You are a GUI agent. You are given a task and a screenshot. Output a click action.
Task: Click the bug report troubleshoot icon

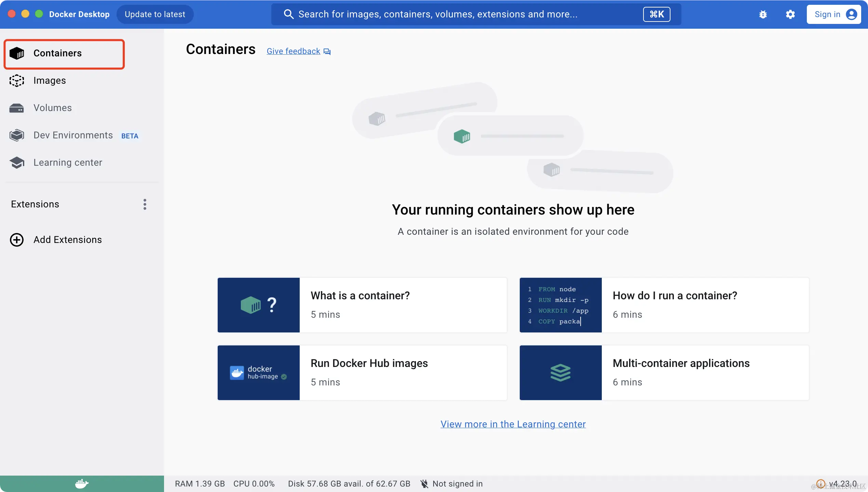[x=763, y=14]
